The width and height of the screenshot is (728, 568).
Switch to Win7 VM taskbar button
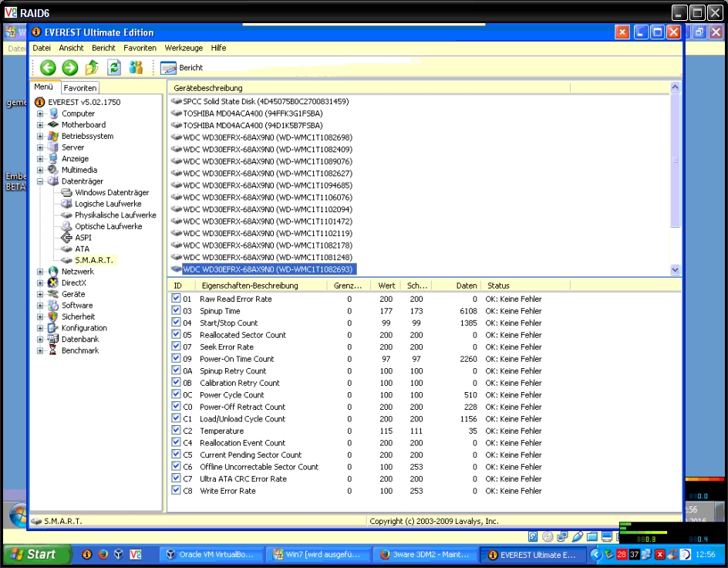[x=318, y=555]
